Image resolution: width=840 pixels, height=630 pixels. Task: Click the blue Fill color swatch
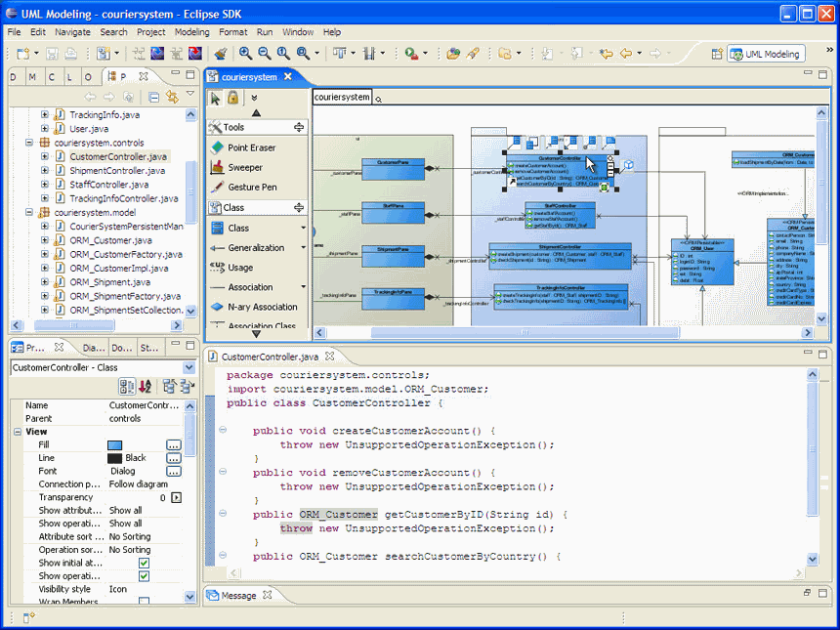click(x=115, y=446)
